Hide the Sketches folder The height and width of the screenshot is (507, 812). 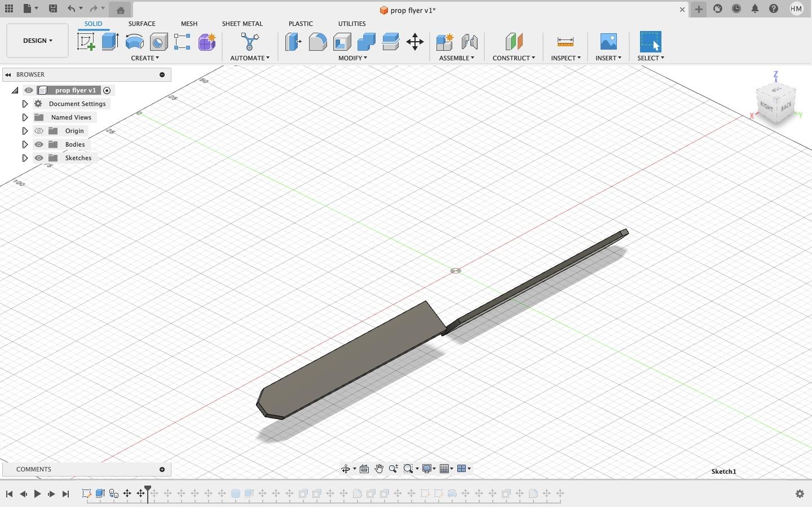pos(39,158)
